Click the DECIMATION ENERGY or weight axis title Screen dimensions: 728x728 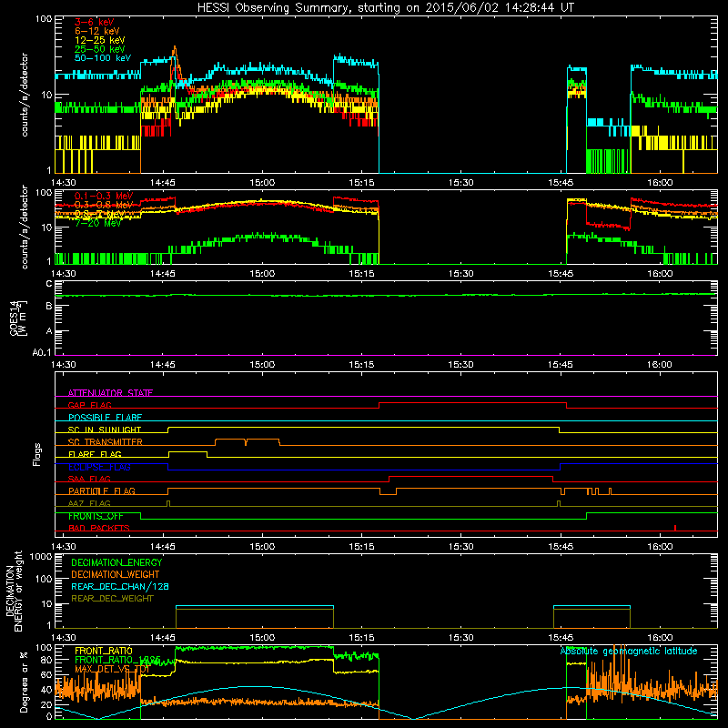[14, 591]
